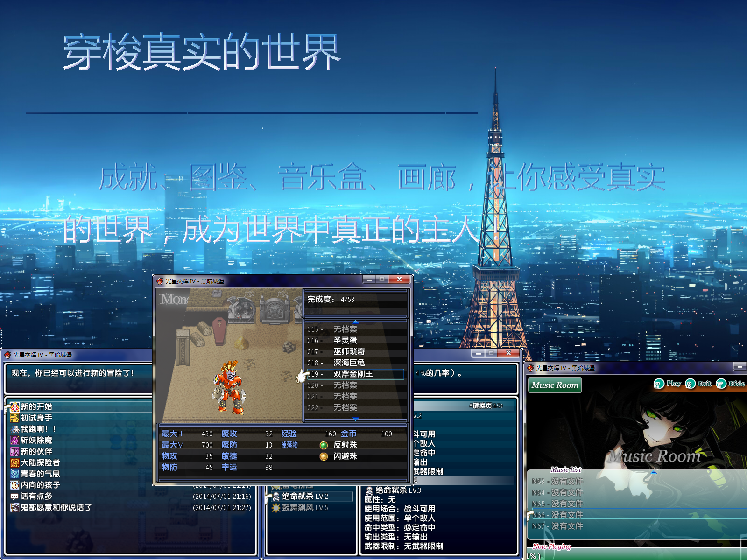Image resolution: width=747 pixels, height=560 pixels.
Task: Click the 话有点多 timestamp 2014/07/01 21:16
Action: [222, 497]
